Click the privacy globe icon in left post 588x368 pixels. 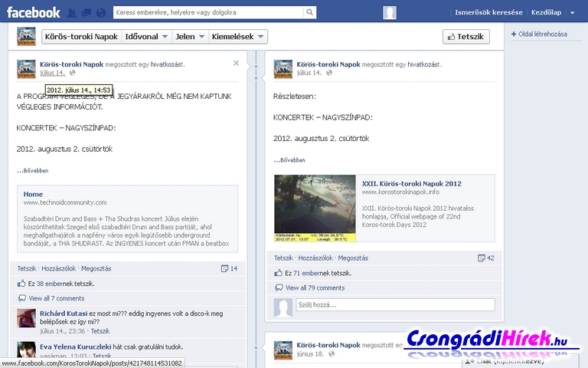point(73,73)
